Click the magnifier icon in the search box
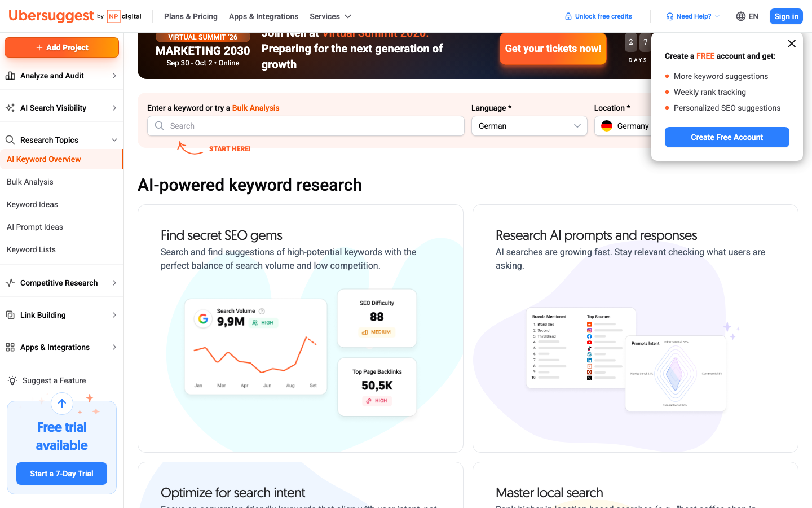Screen dimensions: 812x508 160,126
